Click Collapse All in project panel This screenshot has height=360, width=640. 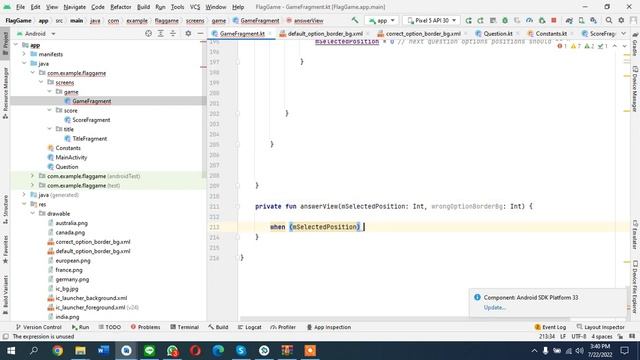coord(173,33)
